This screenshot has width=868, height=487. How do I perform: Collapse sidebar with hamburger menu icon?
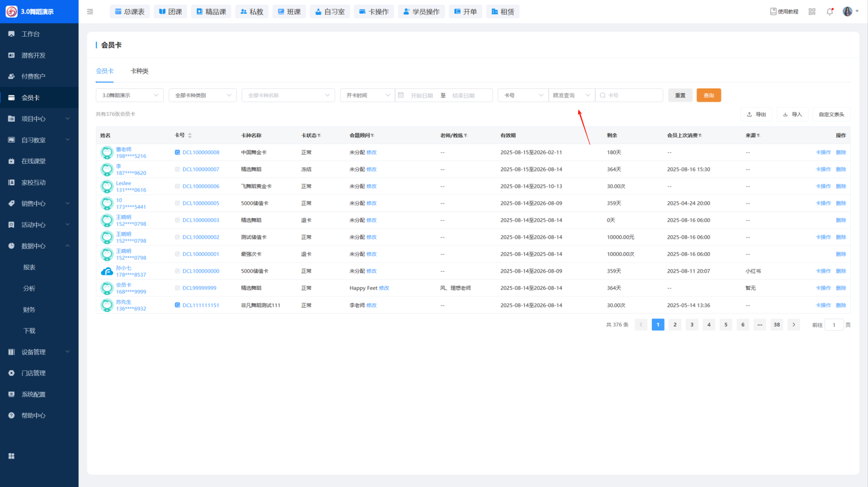90,12
